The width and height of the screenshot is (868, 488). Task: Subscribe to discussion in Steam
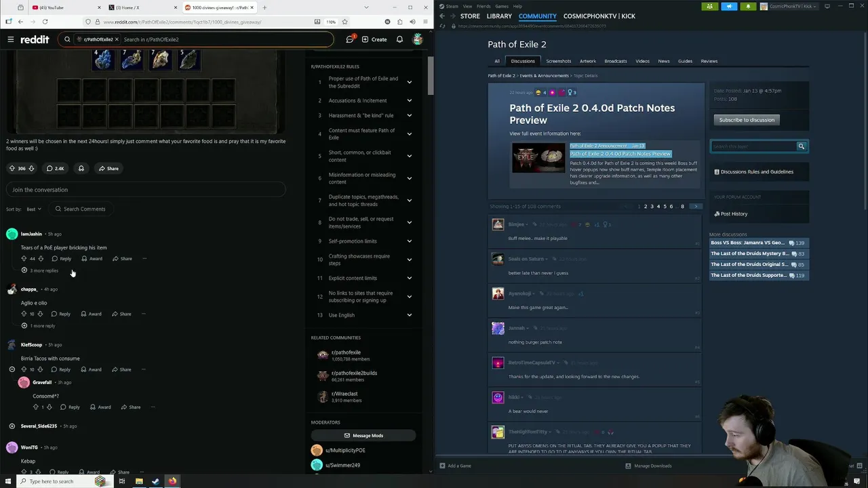[747, 120]
